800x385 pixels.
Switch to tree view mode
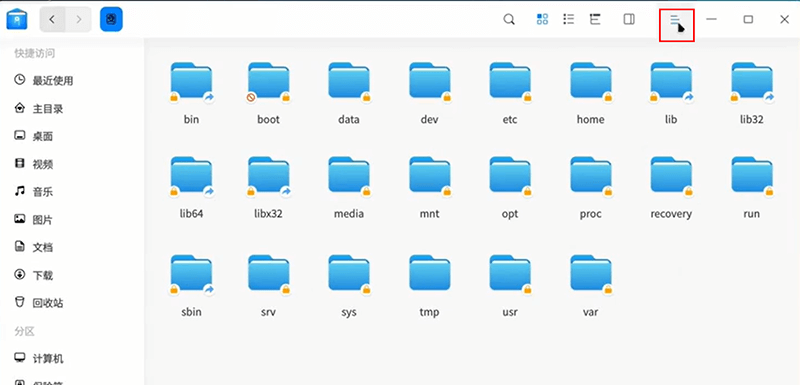(x=595, y=19)
